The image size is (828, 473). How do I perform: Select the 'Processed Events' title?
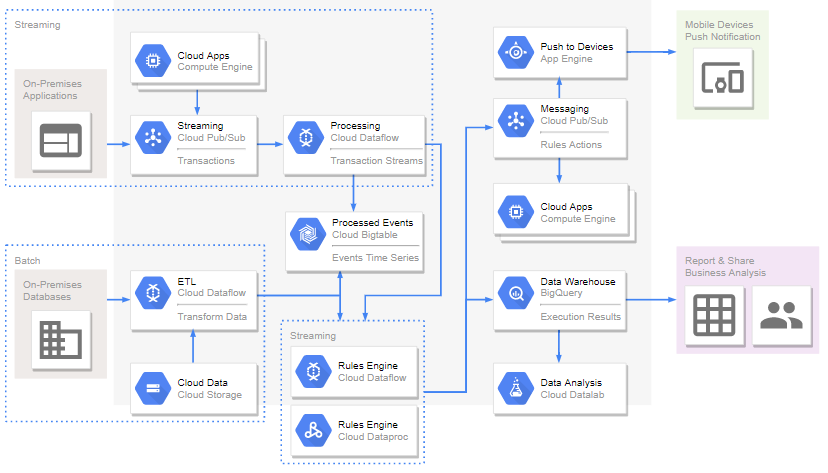(373, 222)
